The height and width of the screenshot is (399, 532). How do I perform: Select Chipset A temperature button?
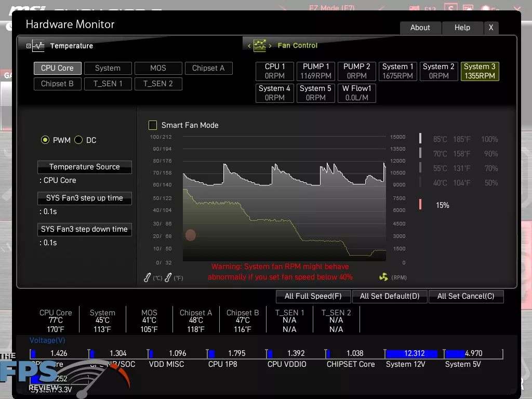click(x=209, y=68)
